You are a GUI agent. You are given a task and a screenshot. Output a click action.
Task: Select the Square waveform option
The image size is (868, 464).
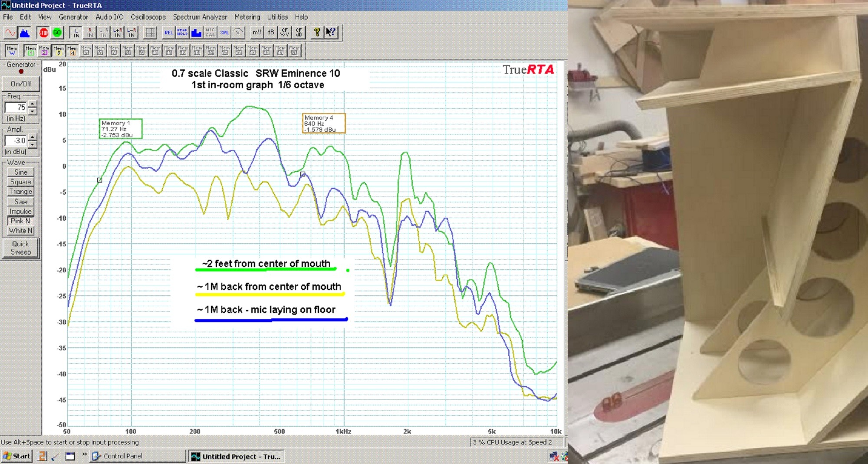(20, 182)
